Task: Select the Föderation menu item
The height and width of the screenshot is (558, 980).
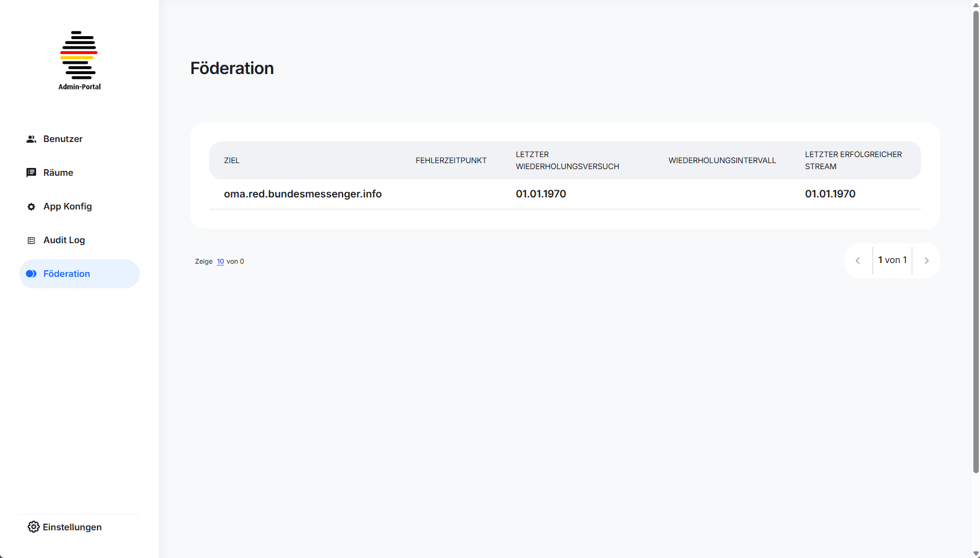Action: click(79, 274)
